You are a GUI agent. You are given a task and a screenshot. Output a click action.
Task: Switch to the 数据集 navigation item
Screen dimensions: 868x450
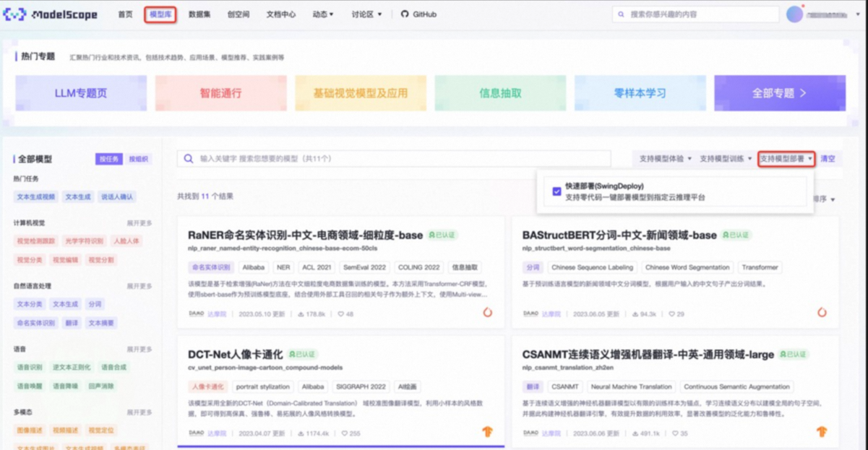tap(199, 13)
